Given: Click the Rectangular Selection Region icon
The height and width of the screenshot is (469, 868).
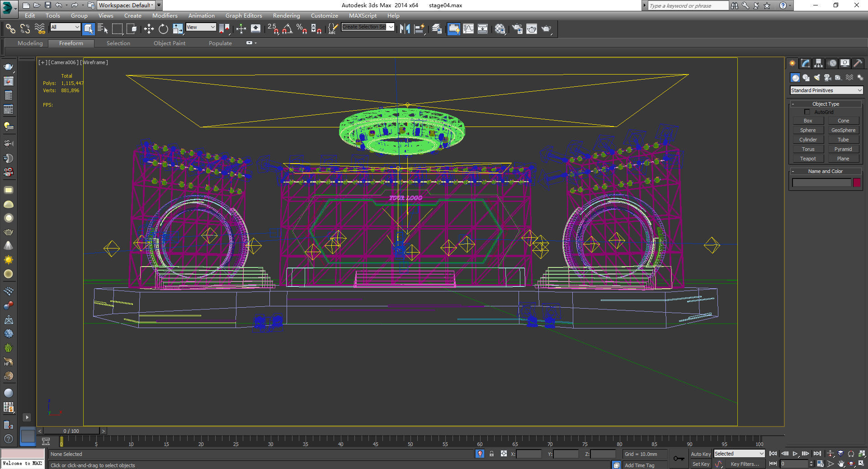Looking at the screenshot, I should pos(117,29).
